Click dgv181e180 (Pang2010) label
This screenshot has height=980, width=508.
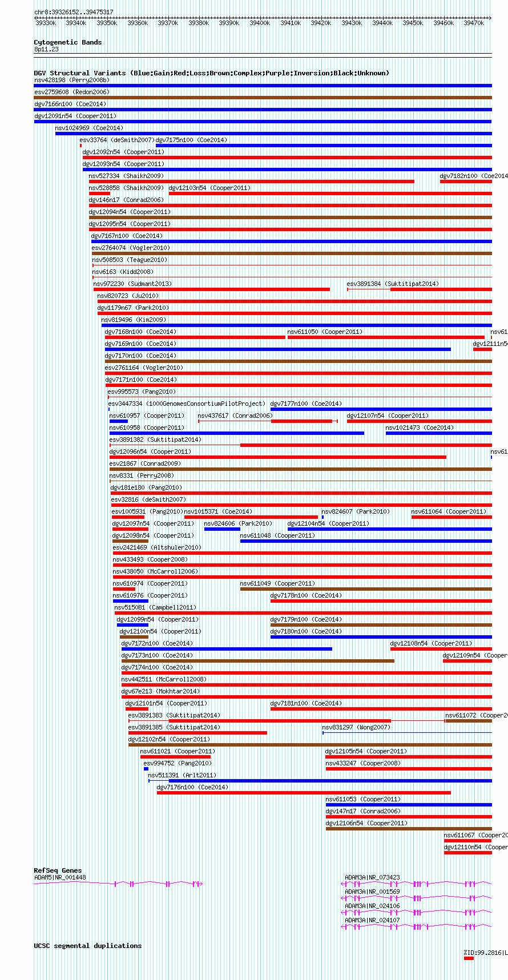(x=146, y=487)
